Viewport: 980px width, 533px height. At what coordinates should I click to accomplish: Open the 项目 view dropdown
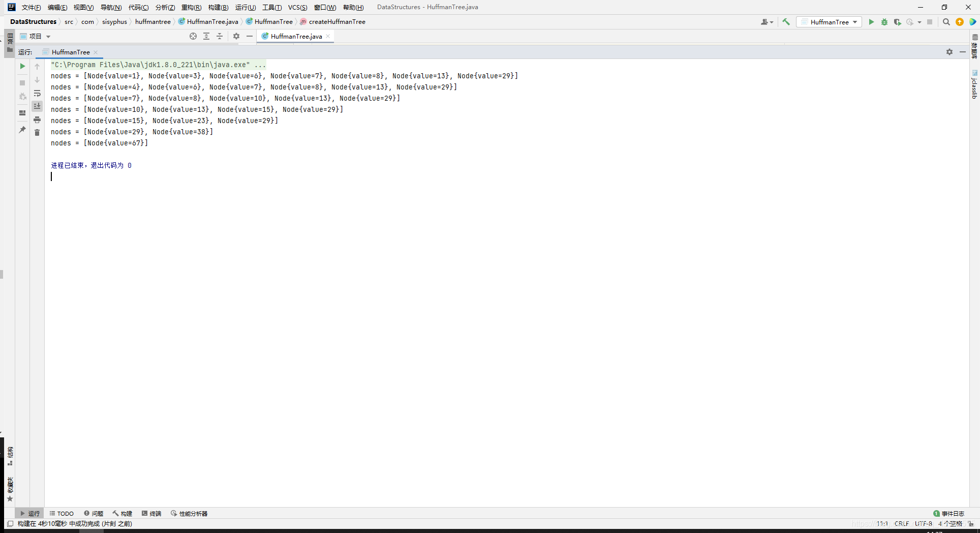pos(36,37)
